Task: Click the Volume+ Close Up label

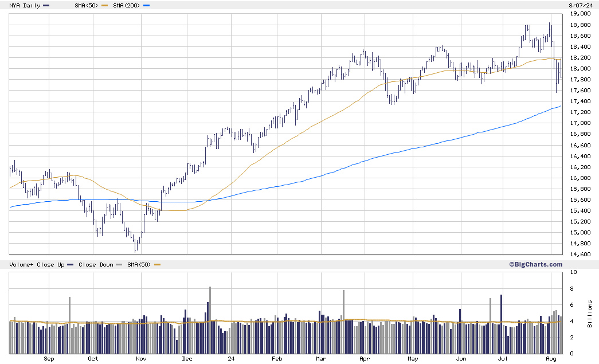Action: 37,265
